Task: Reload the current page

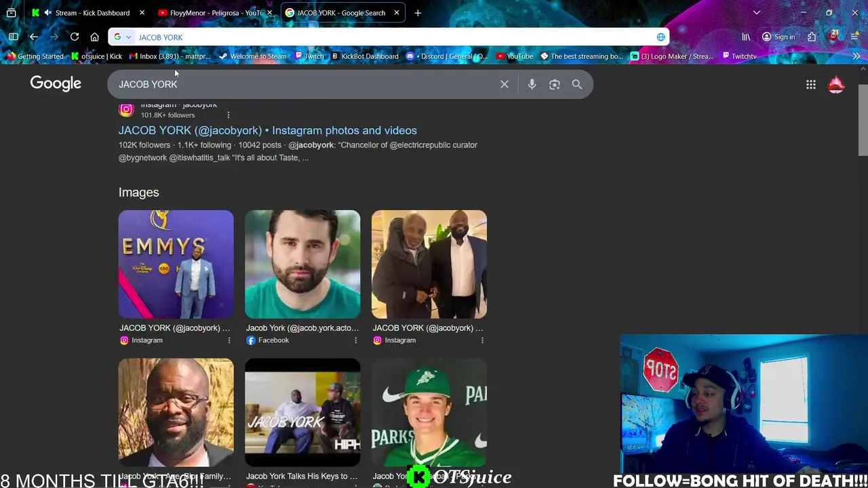Action: tap(75, 37)
